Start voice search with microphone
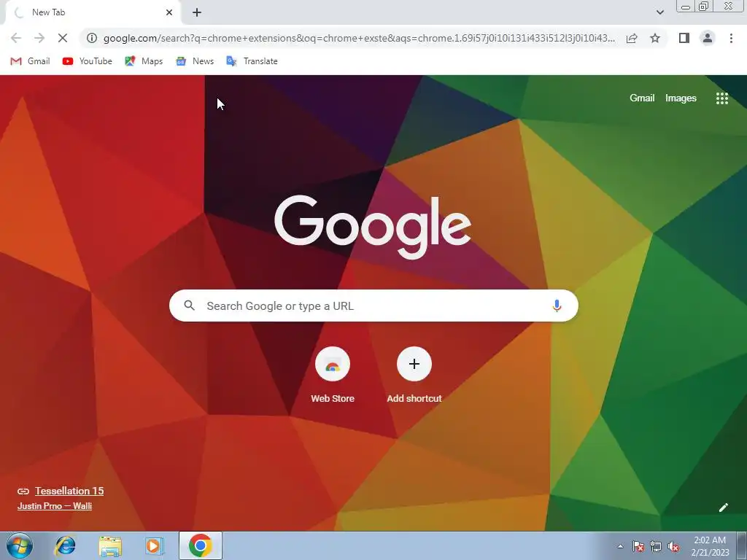 coord(557,306)
